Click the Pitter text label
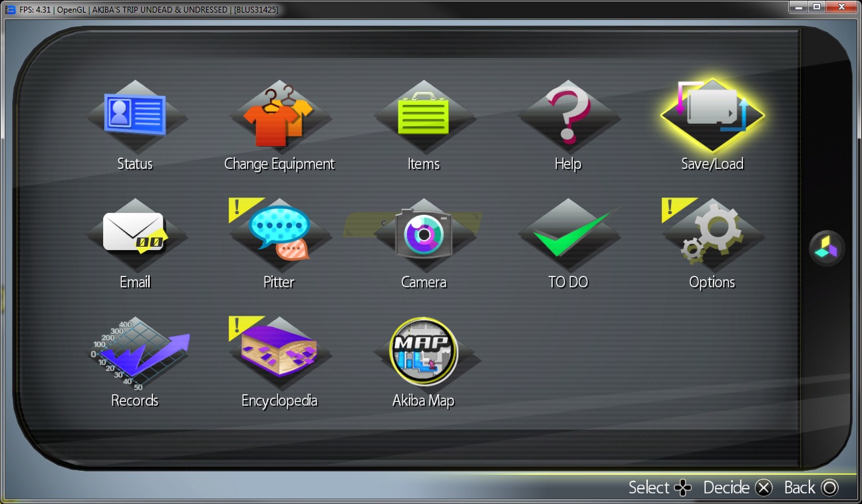 coord(279,283)
